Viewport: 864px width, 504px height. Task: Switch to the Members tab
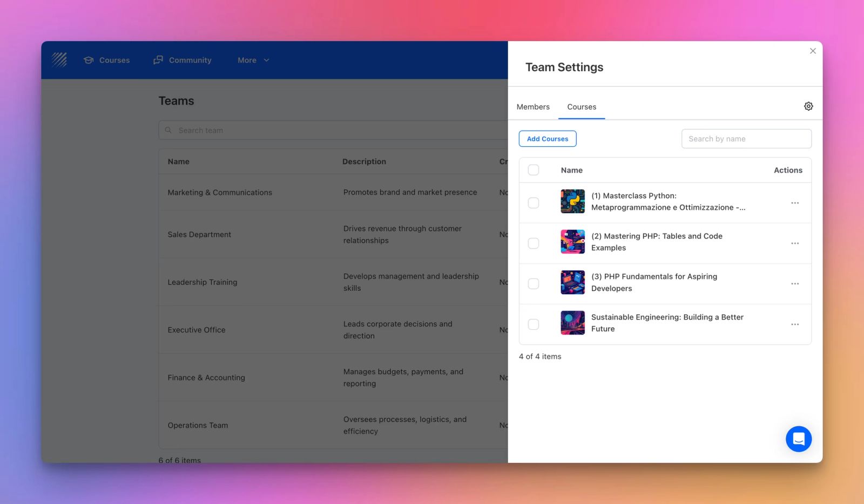click(533, 107)
